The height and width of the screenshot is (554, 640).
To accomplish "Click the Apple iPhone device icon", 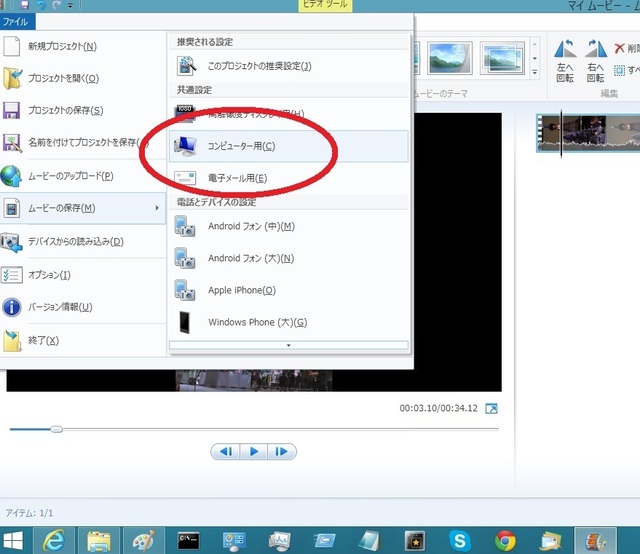I will 185,290.
